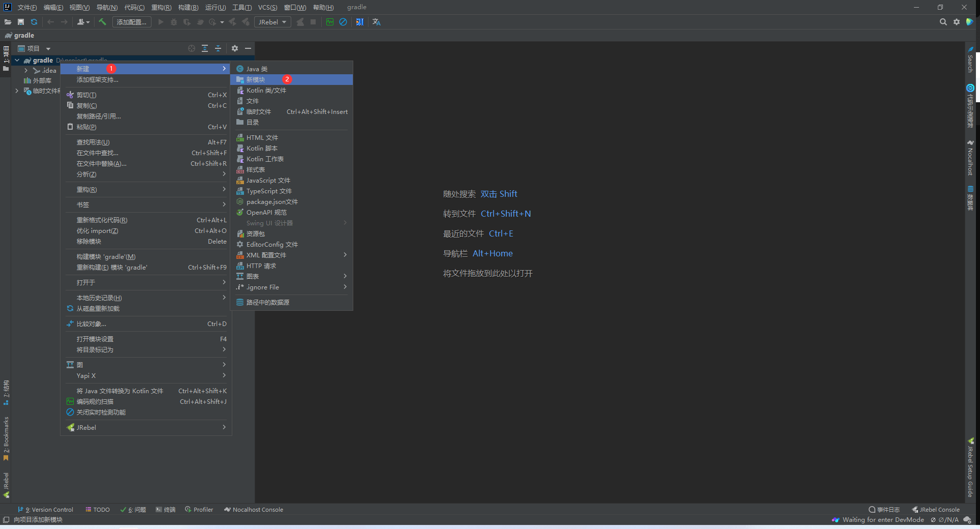Open the Event Log (事件日志)

pos(884,510)
